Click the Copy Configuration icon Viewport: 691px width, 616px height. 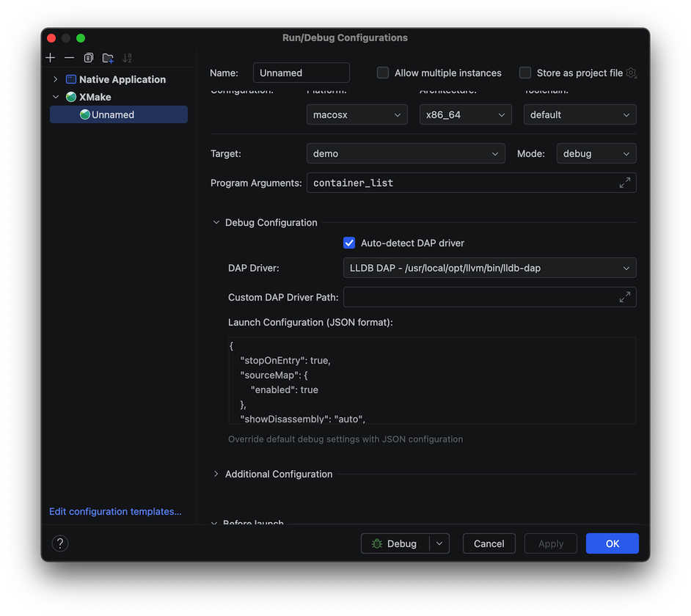(x=88, y=58)
